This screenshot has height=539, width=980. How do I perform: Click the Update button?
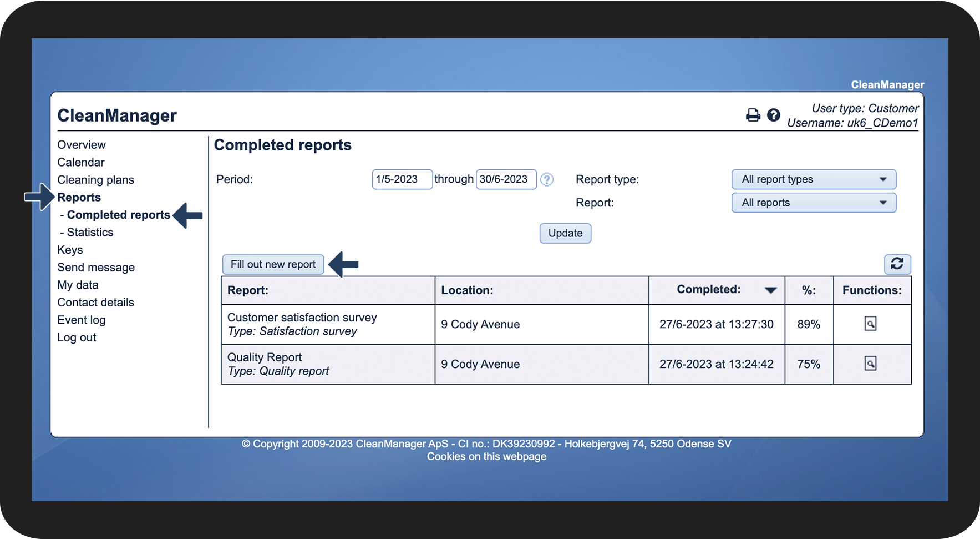coord(565,233)
